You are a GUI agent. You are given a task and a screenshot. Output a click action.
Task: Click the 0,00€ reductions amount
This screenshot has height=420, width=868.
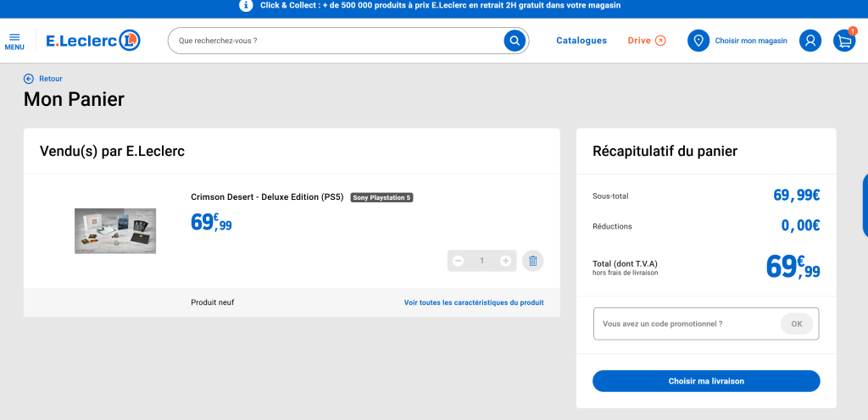point(800,225)
